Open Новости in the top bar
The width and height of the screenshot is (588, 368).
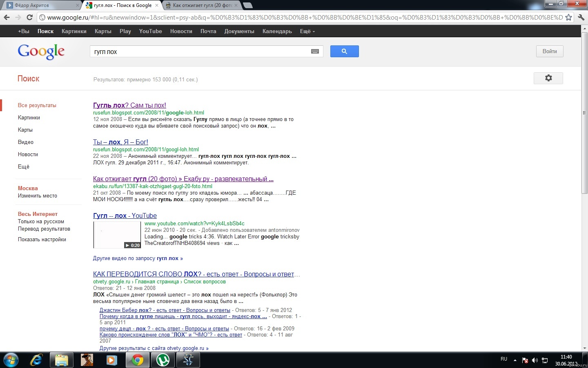[x=181, y=31]
